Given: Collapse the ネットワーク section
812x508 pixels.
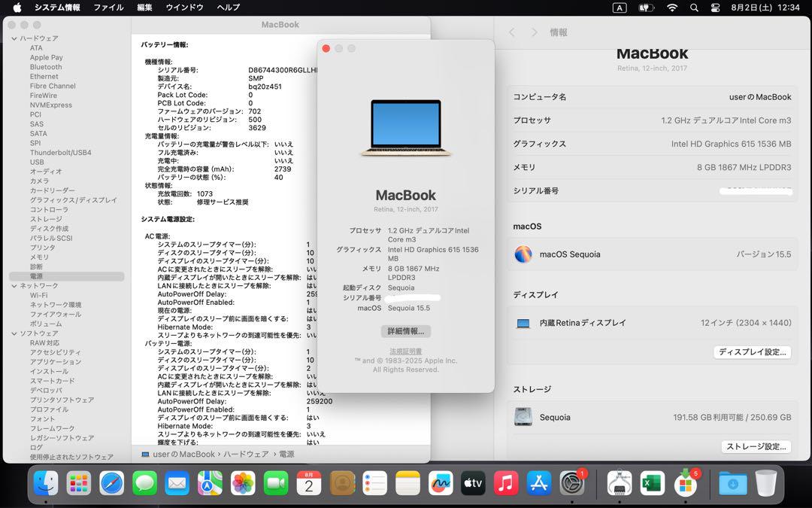Looking at the screenshot, I should pyautogui.click(x=14, y=286).
